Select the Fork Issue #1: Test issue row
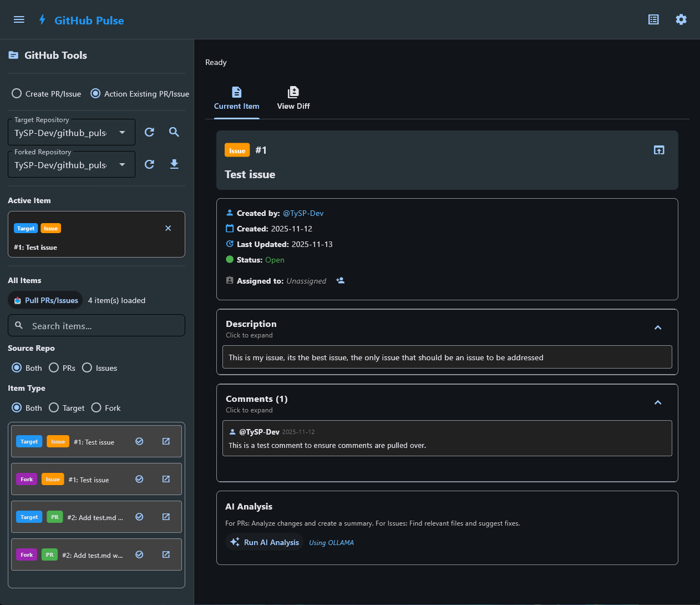The height and width of the screenshot is (605, 700). (x=97, y=479)
